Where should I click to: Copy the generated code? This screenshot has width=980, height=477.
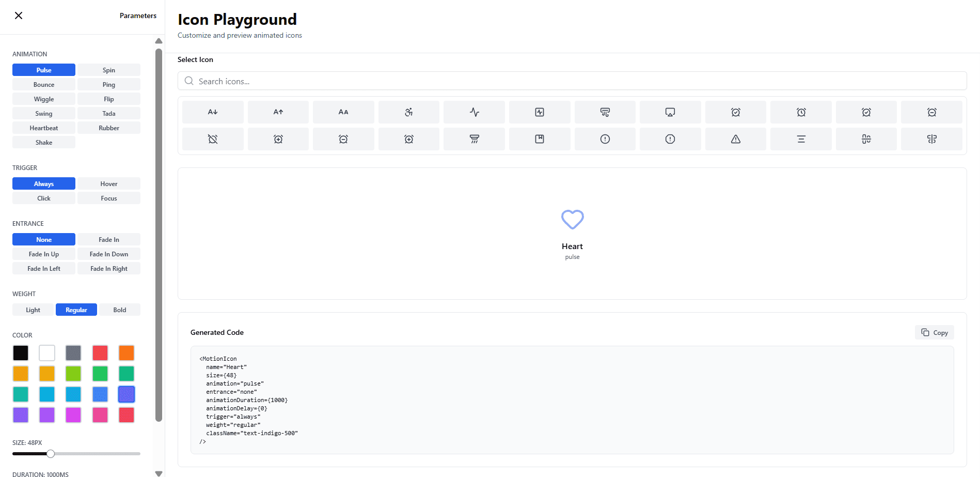click(x=935, y=332)
